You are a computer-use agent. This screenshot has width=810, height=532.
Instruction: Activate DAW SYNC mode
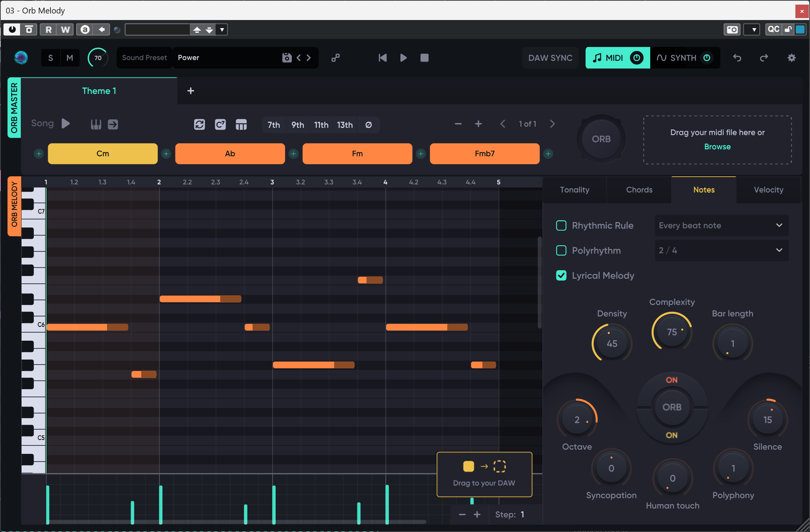[x=550, y=58]
